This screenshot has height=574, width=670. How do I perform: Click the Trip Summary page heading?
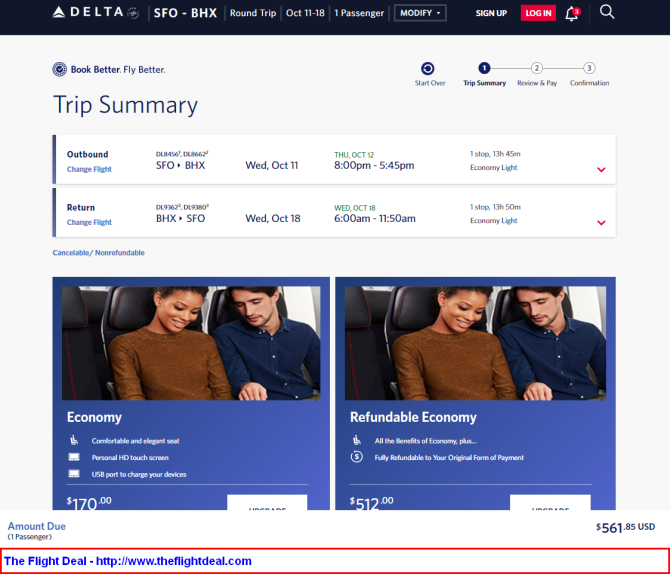coord(126,105)
